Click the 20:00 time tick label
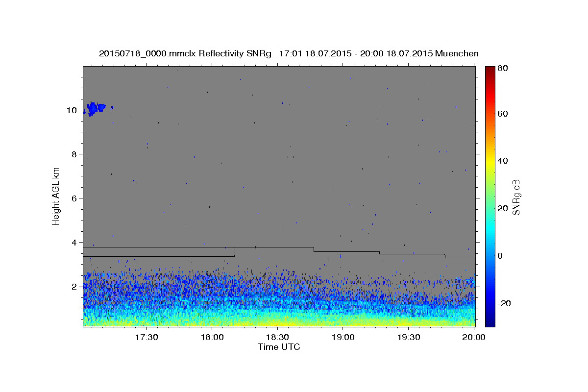 point(474,337)
